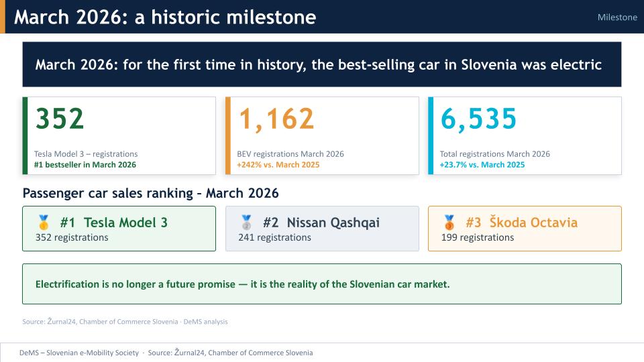The height and width of the screenshot is (362, 644).
Task: Click the grey source line mentioning DeMS analysis
Action: (x=125, y=321)
